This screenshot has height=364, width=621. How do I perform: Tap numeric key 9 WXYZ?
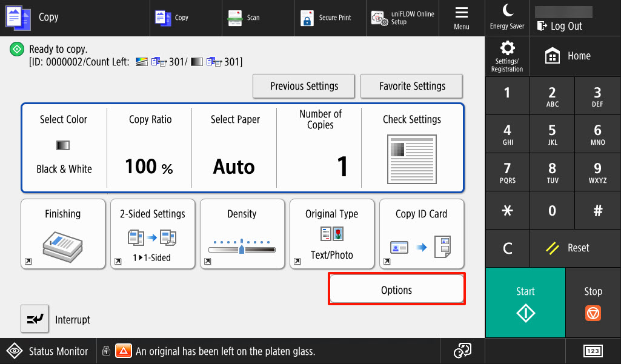pyautogui.click(x=597, y=172)
